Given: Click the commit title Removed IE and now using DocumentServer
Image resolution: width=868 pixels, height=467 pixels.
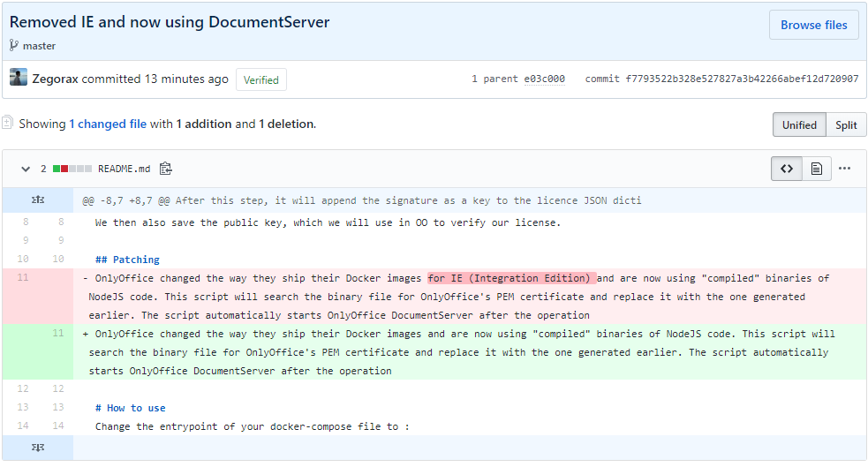Looking at the screenshot, I should pyautogui.click(x=170, y=22).
